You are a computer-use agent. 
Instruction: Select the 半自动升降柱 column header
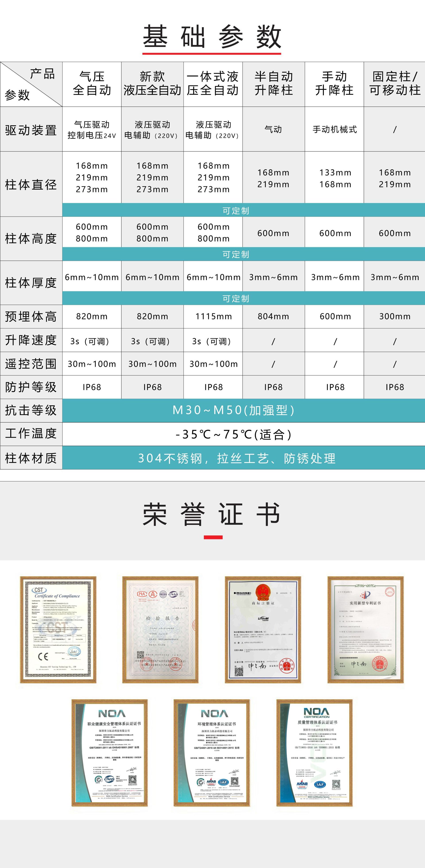(x=273, y=84)
